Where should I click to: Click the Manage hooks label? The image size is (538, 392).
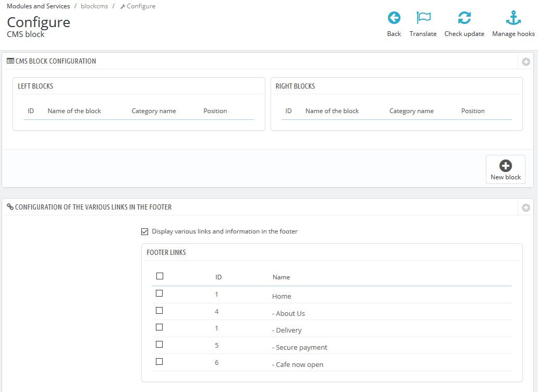513,33
